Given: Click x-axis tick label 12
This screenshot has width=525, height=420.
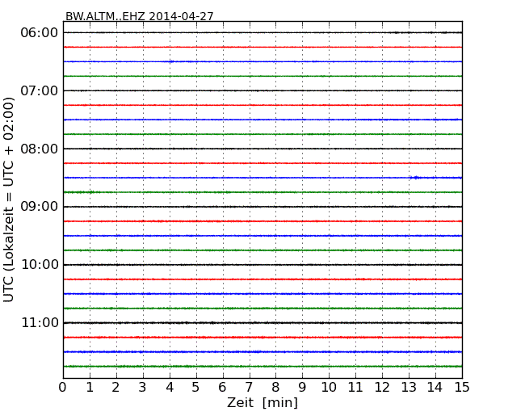Looking at the screenshot, I should 382,387.
